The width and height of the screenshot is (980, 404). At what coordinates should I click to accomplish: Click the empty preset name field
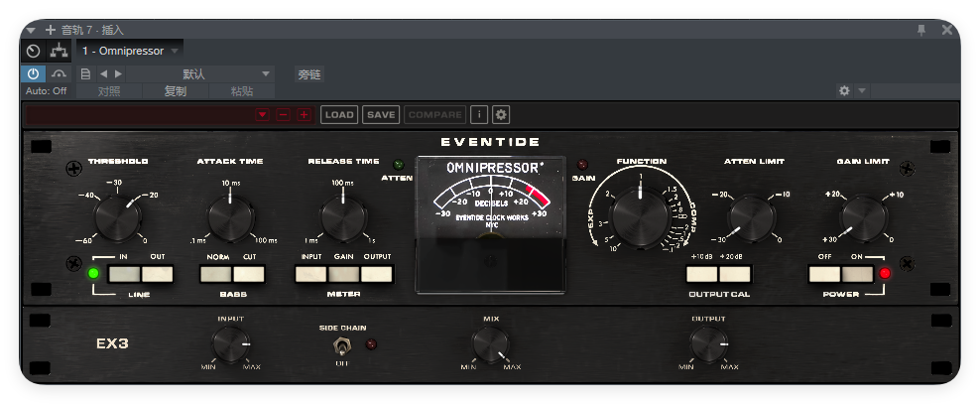coord(138,114)
